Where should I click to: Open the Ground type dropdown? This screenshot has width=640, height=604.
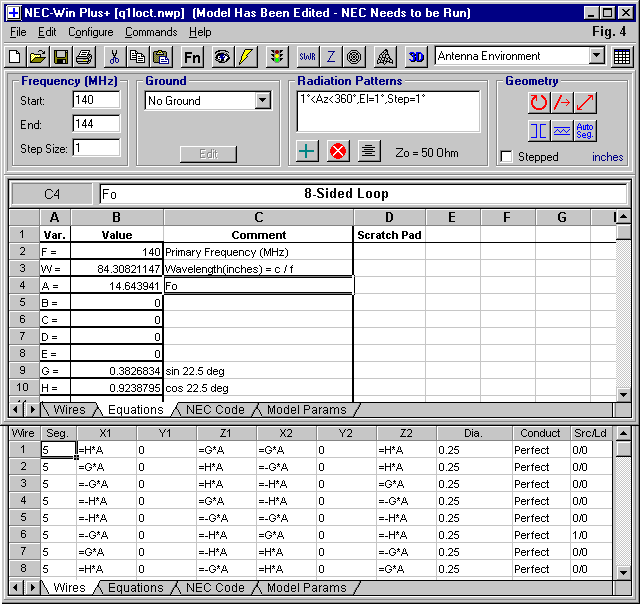(263, 101)
